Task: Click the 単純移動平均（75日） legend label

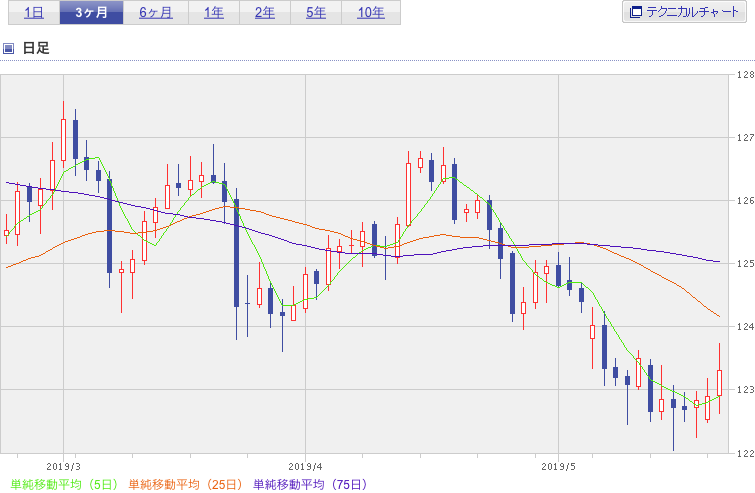Action: [x=310, y=484]
